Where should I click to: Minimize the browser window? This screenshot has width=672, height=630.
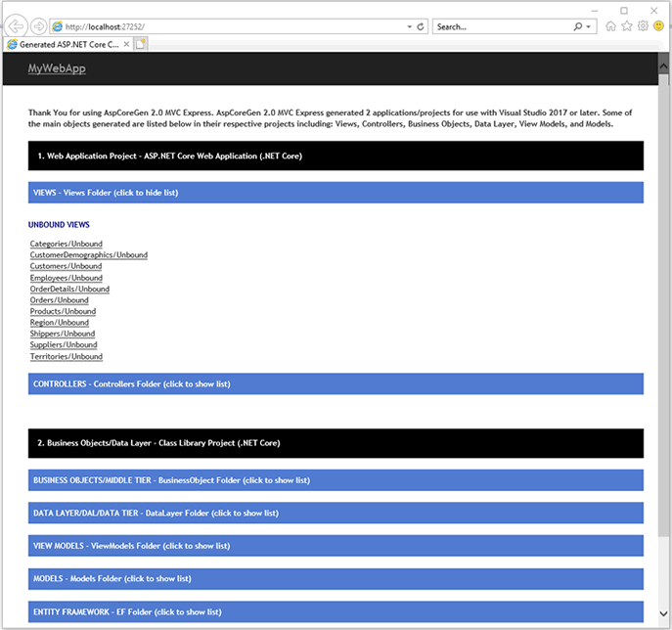595,11
